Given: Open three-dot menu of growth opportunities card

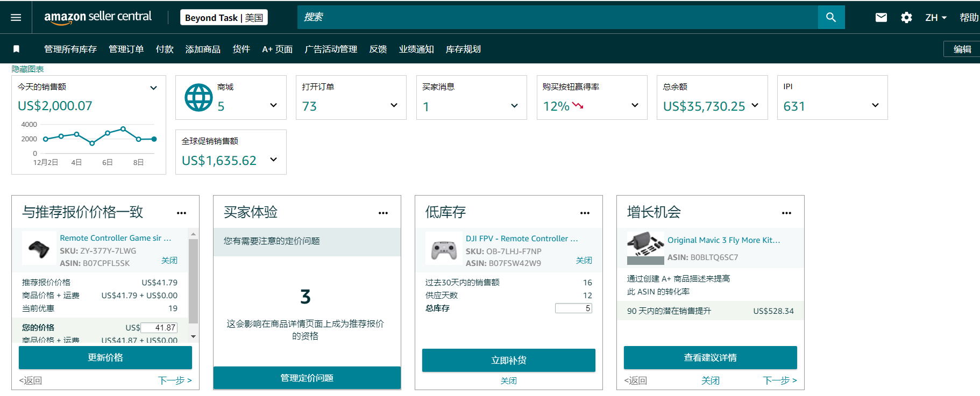Looking at the screenshot, I should coord(786,213).
